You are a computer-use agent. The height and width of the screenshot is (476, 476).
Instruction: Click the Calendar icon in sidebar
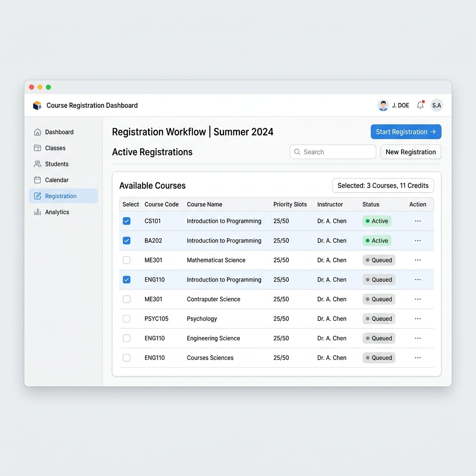pos(37,180)
